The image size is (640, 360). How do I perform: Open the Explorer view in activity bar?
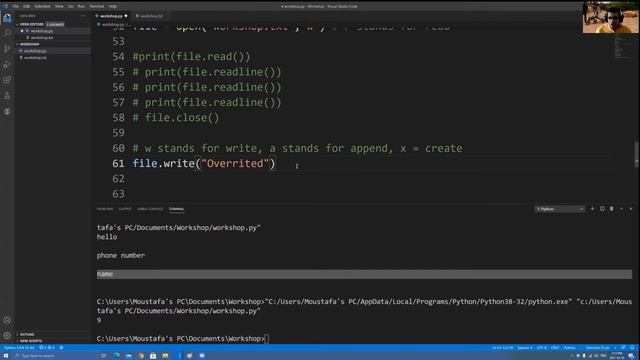(x=7, y=18)
